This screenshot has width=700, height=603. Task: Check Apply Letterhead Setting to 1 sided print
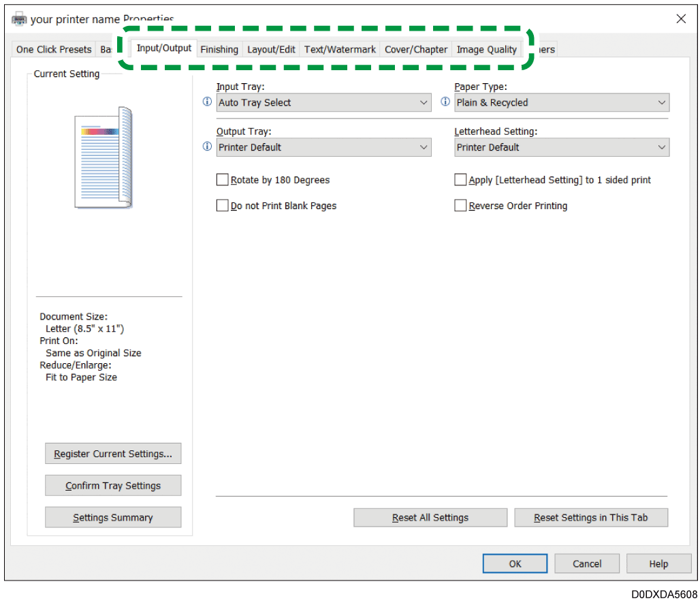(460, 180)
